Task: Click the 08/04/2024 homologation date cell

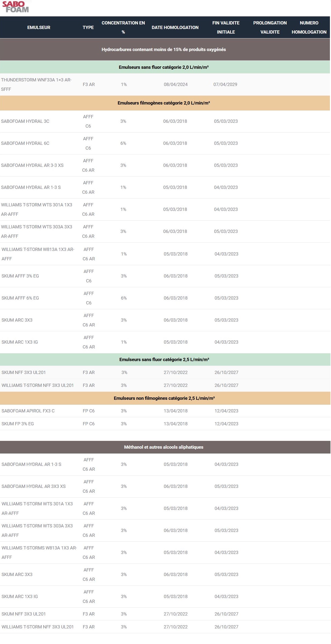Action: coord(176,84)
